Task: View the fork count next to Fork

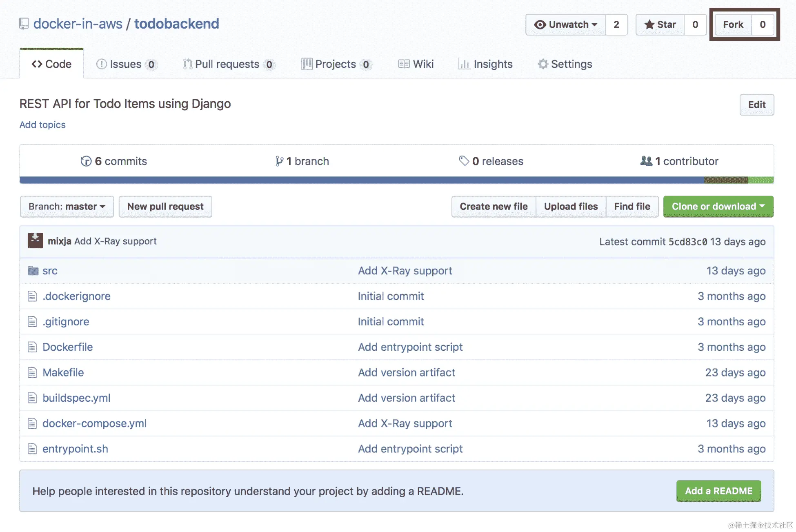Action: [763, 24]
